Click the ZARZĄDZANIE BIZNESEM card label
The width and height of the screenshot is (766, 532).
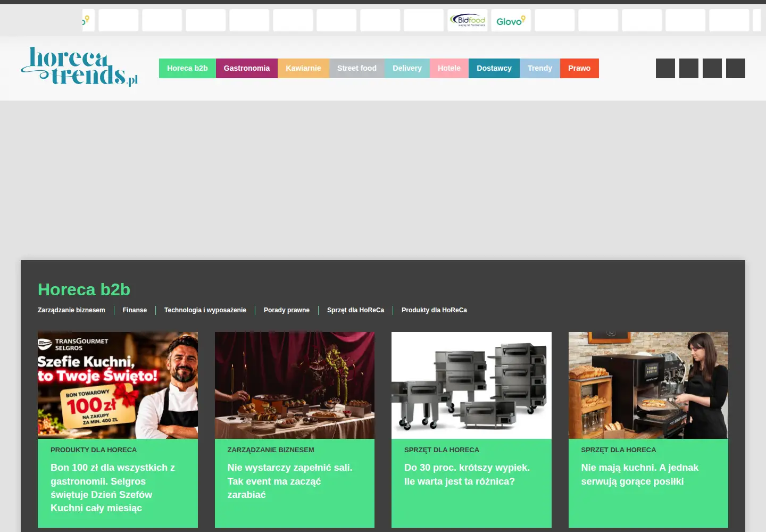[271, 450]
